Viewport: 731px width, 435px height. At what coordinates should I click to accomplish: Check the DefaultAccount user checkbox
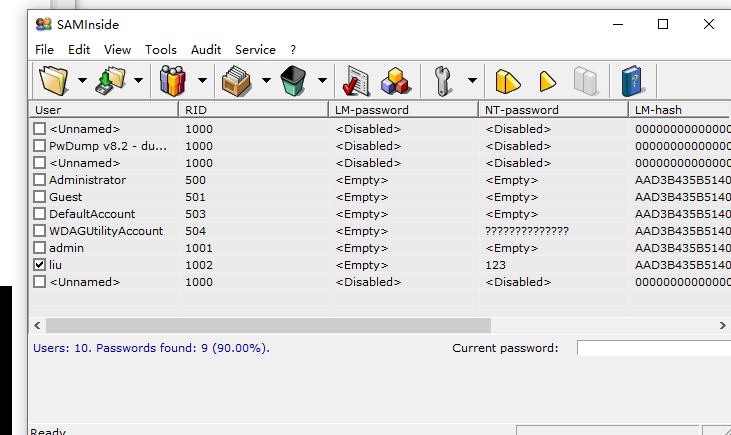(x=40, y=214)
